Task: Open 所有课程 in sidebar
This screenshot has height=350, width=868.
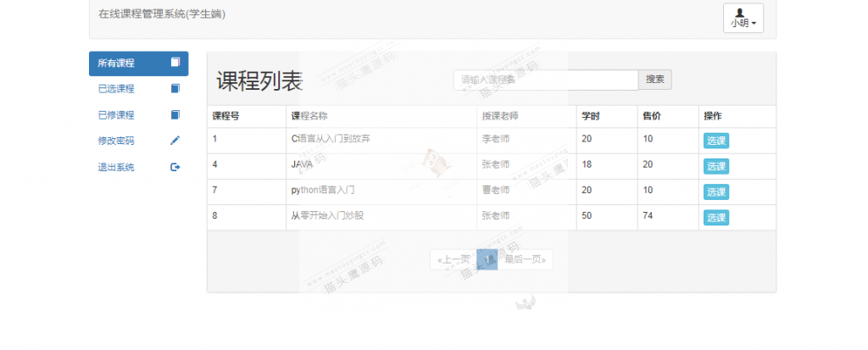Action: (138, 63)
